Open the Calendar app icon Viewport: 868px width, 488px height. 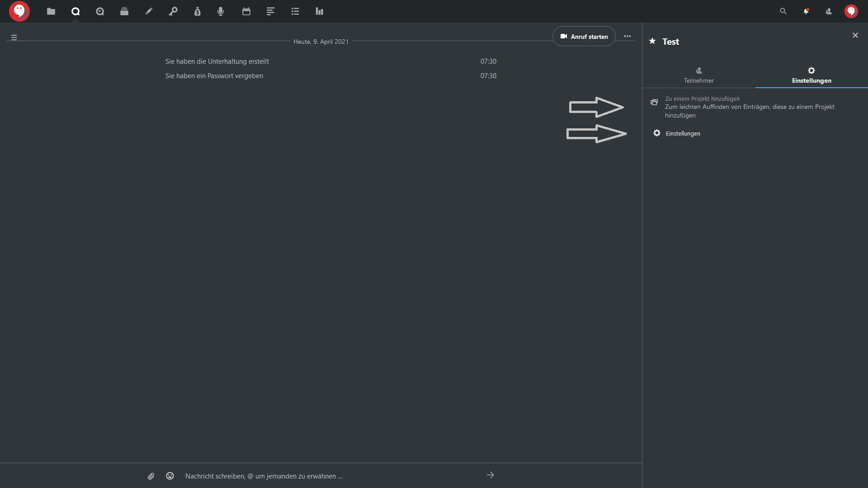(x=246, y=11)
